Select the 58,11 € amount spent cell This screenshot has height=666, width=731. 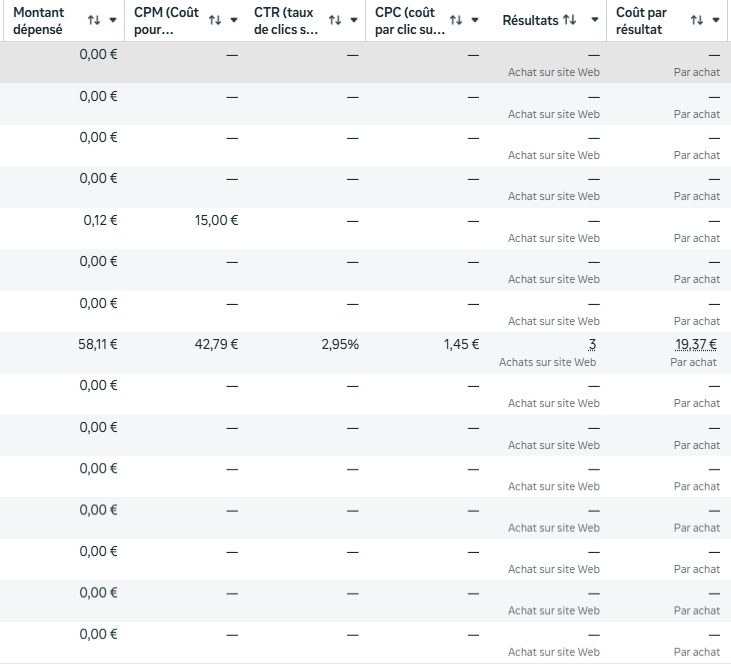click(98, 344)
